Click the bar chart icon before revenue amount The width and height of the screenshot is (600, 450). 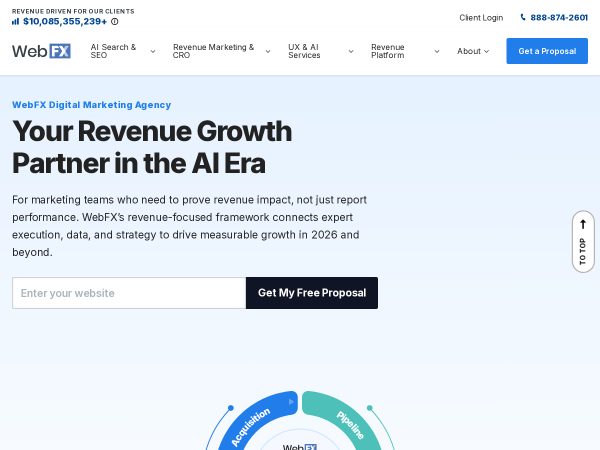pos(15,21)
